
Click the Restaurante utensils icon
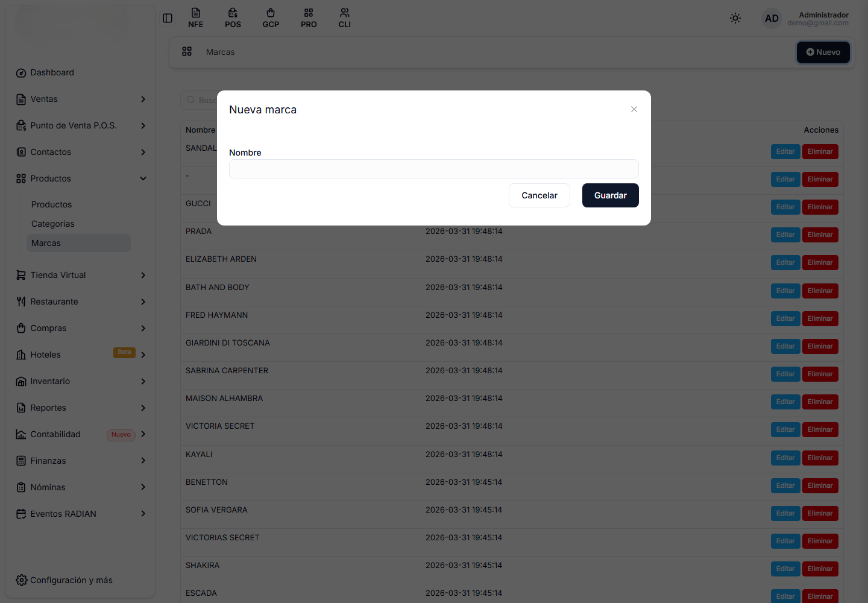21,301
